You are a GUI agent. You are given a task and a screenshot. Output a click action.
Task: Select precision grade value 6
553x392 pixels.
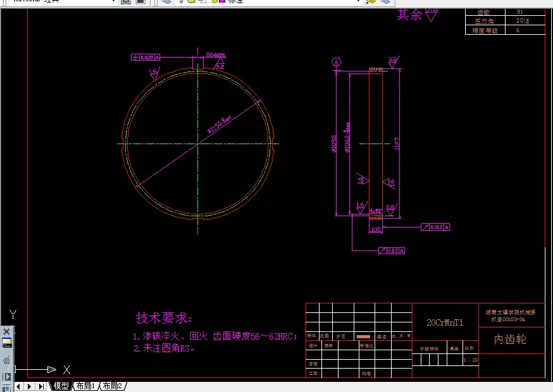(518, 30)
